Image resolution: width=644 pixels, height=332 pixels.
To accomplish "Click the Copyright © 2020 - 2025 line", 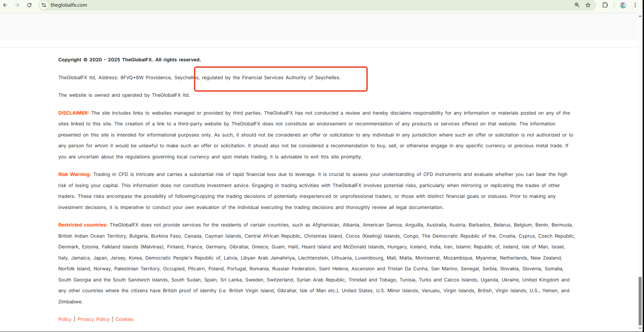I will [x=130, y=60].
